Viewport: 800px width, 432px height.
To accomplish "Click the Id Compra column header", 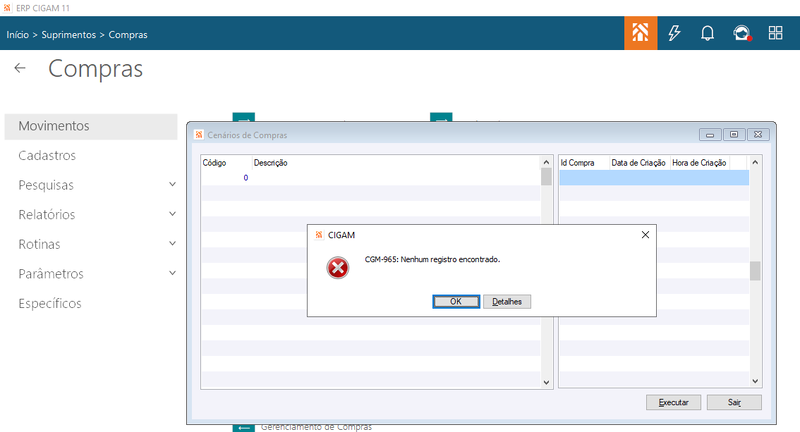I will tap(584, 163).
